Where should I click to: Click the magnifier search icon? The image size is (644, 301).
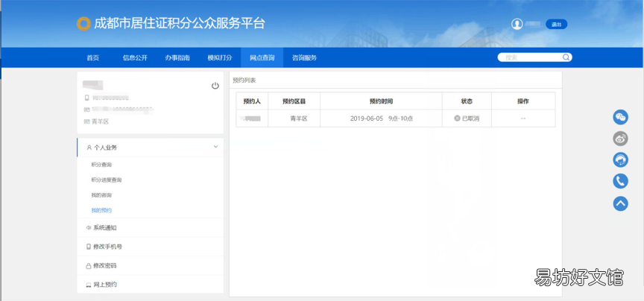(566, 57)
